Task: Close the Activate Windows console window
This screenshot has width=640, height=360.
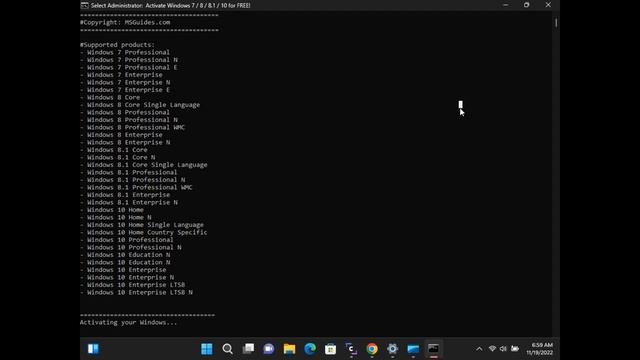Action: 548,5
